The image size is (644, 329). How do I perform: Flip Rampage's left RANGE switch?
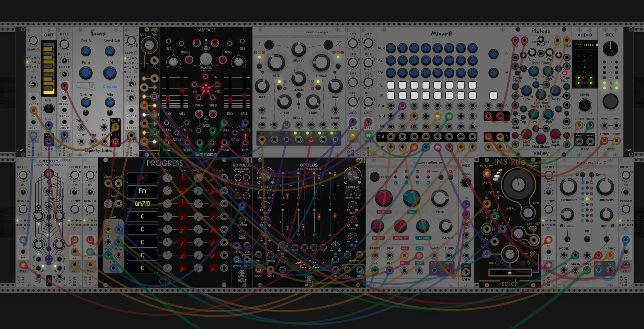pyautogui.click(x=196, y=43)
